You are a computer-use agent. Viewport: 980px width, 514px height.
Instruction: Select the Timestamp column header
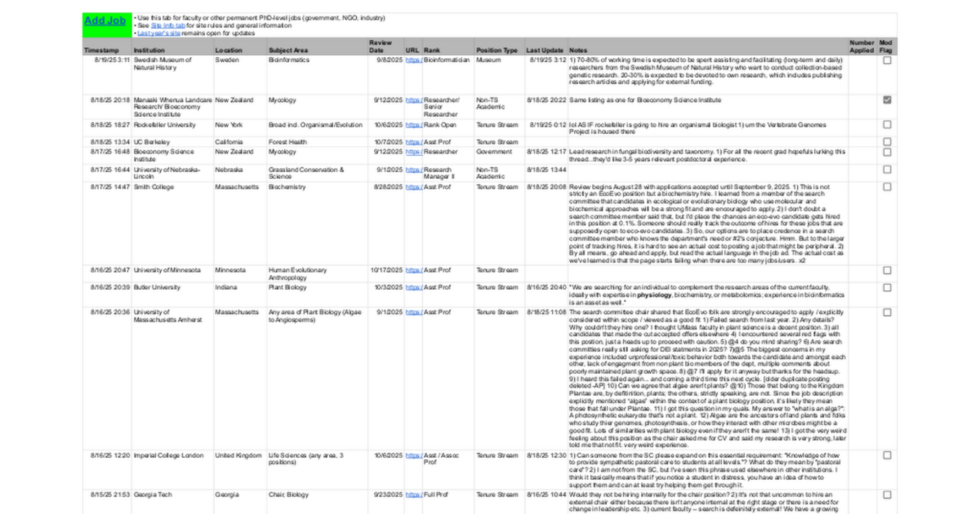[101, 50]
